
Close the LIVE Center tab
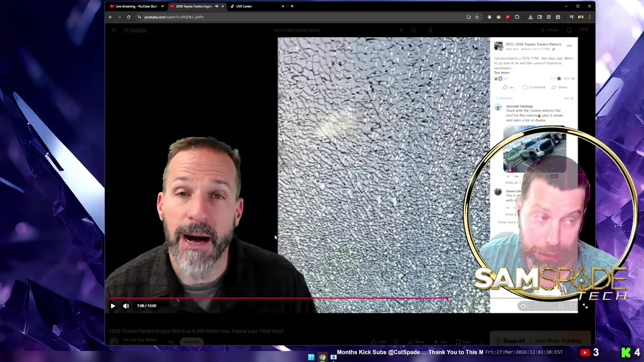(x=283, y=6)
